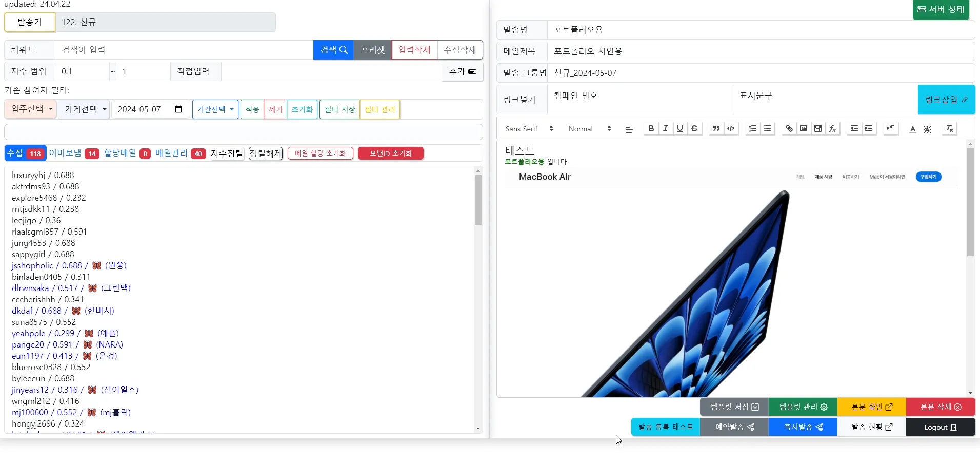Click 보낸ID 초기화 button

pyautogui.click(x=391, y=153)
